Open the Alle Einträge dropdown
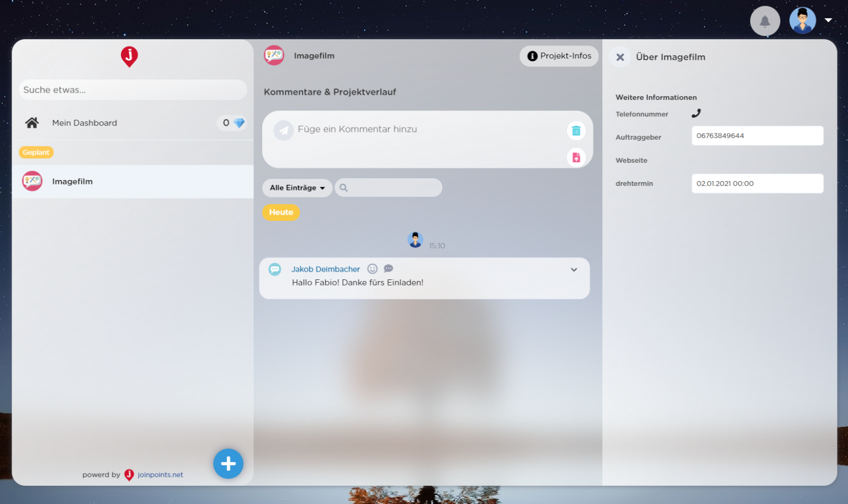 (x=297, y=188)
